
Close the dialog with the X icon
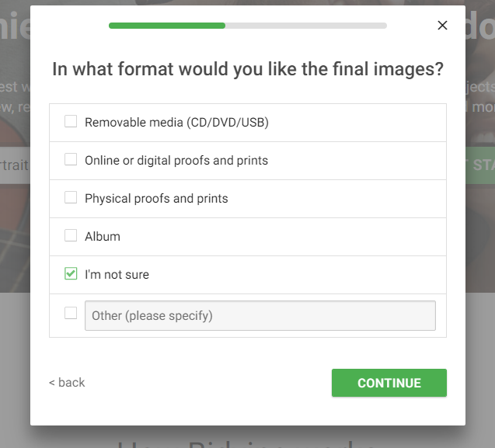tap(442, 26)
